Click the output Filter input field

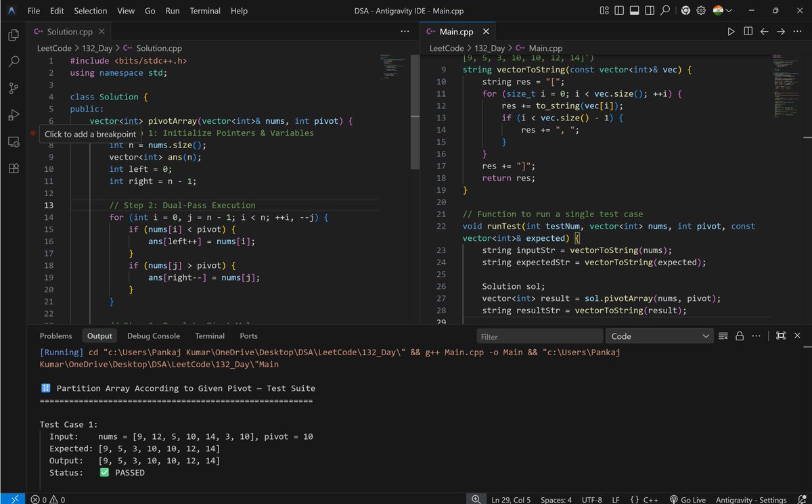539,336
